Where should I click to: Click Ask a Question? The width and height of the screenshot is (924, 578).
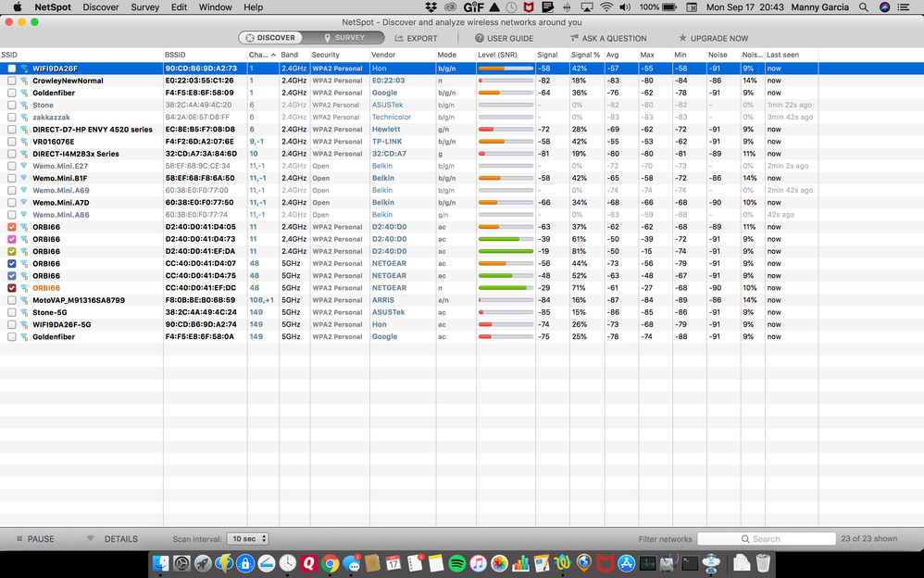click(606, 39)
